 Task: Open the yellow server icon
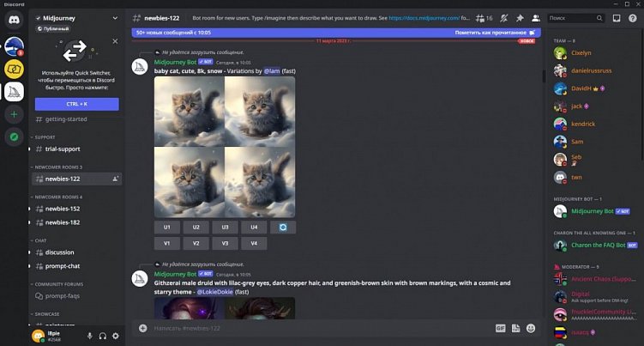point(14,70)
